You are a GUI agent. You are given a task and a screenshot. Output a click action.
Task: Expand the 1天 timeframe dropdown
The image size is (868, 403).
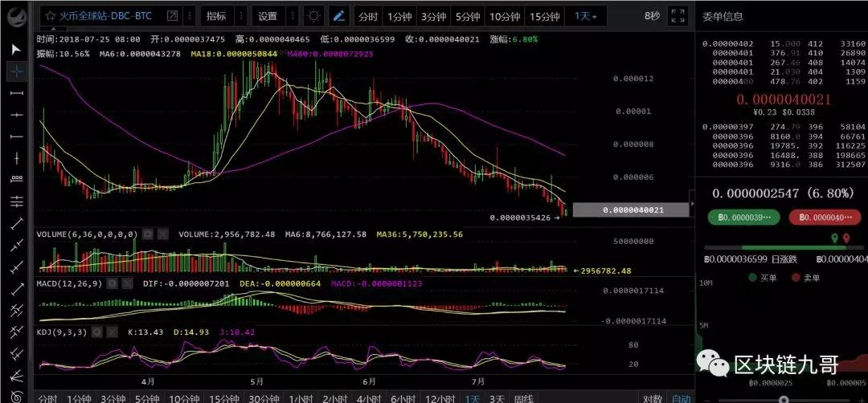(x=586, y=17)
